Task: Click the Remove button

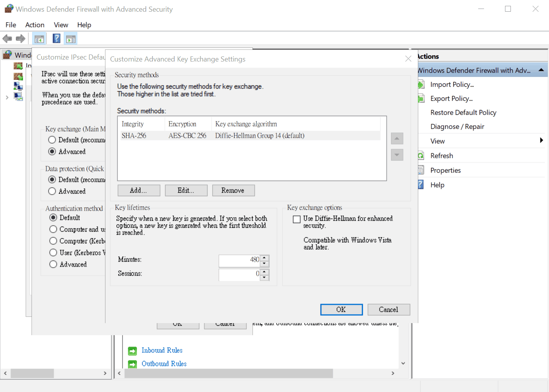Action: click(233, 190)
